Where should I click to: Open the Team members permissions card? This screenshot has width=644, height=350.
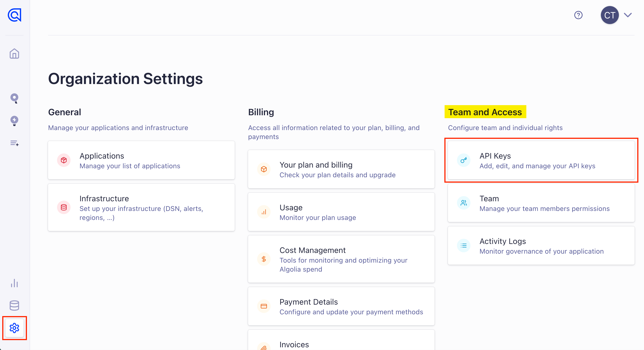[x=541, y=203]
